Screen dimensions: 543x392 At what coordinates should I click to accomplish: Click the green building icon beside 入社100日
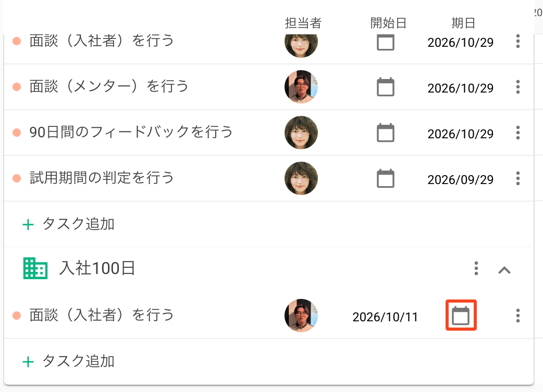[x=35, y=268]
